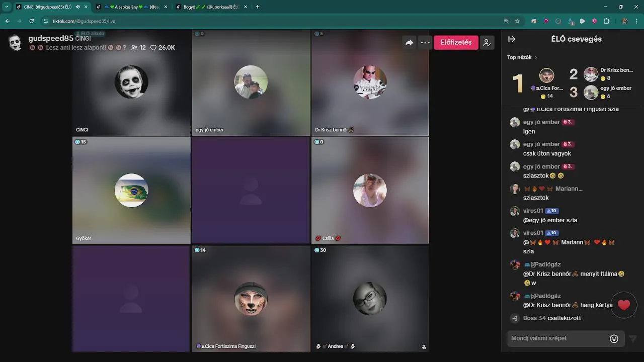Click the white play-shaped extension icon
Image resolution: width=644 pixels, height=362 pixels.
click(582, 21)
